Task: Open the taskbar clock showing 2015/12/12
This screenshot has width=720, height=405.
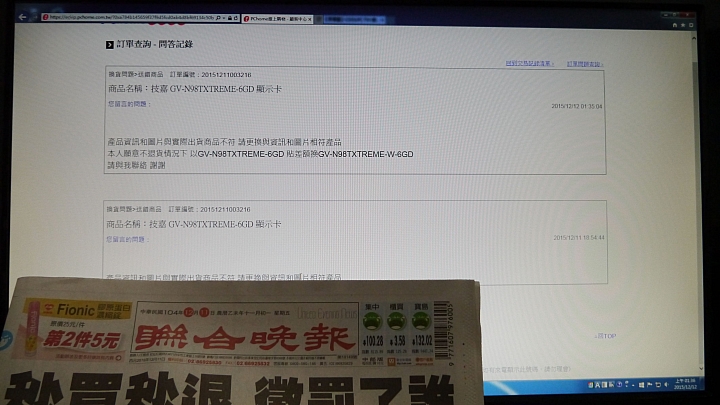Action: point(686,384)
